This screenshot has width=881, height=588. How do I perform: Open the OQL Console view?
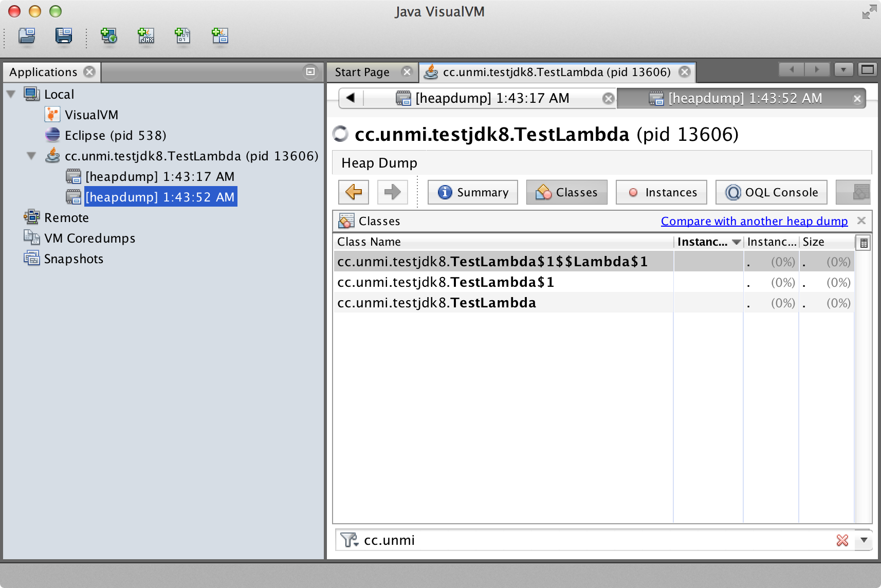click(x=771, y=192)
